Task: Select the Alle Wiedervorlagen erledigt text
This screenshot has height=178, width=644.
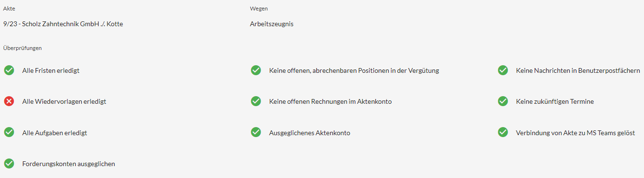Action: click(64, 102)
